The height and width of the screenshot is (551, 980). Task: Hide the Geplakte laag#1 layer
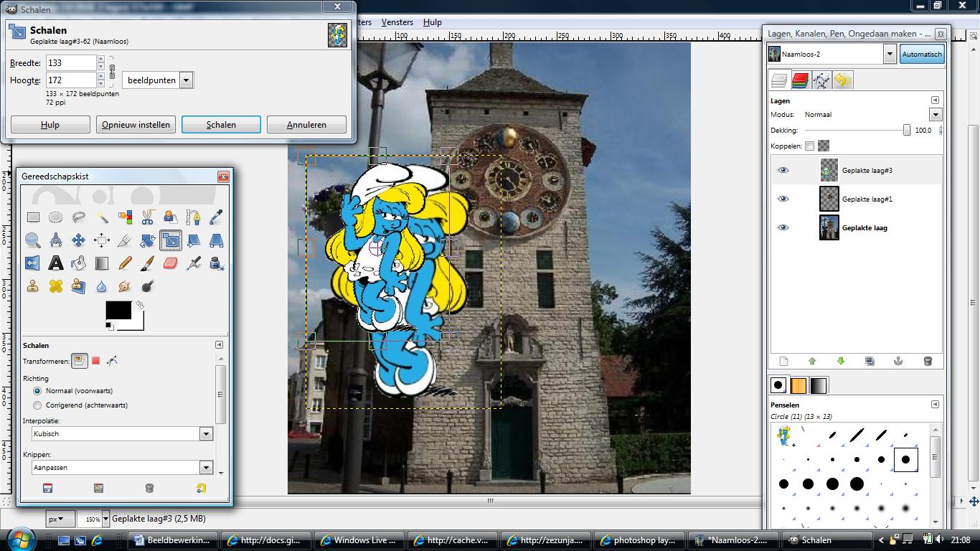click(783, 199)
